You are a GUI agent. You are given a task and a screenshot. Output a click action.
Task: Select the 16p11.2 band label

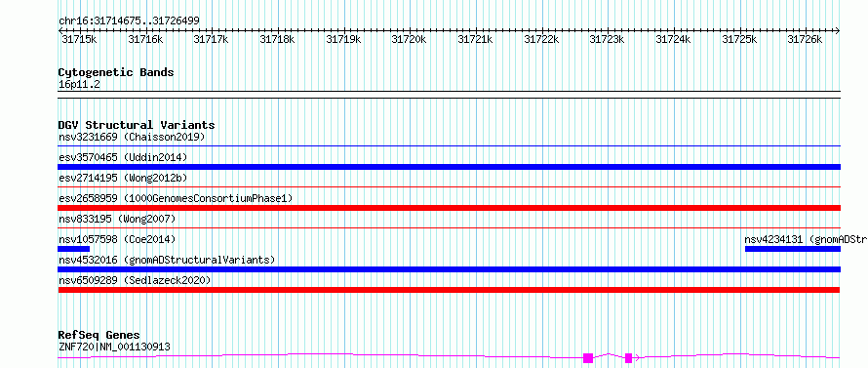(x=79, y=85)
